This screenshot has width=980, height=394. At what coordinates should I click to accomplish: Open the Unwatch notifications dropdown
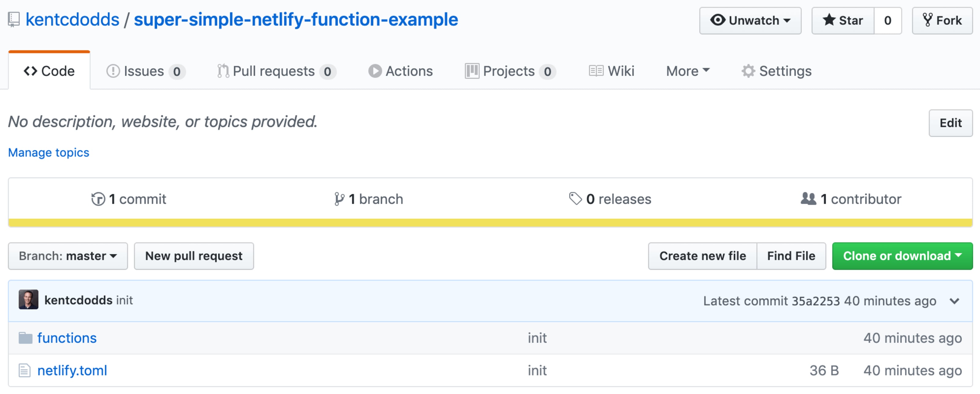point(750,21)
